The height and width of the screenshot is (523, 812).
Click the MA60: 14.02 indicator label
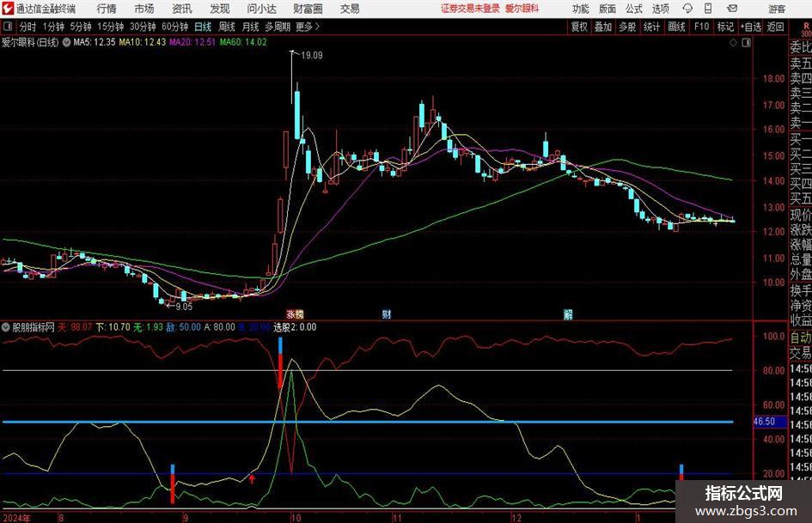(x=243, y=42)
